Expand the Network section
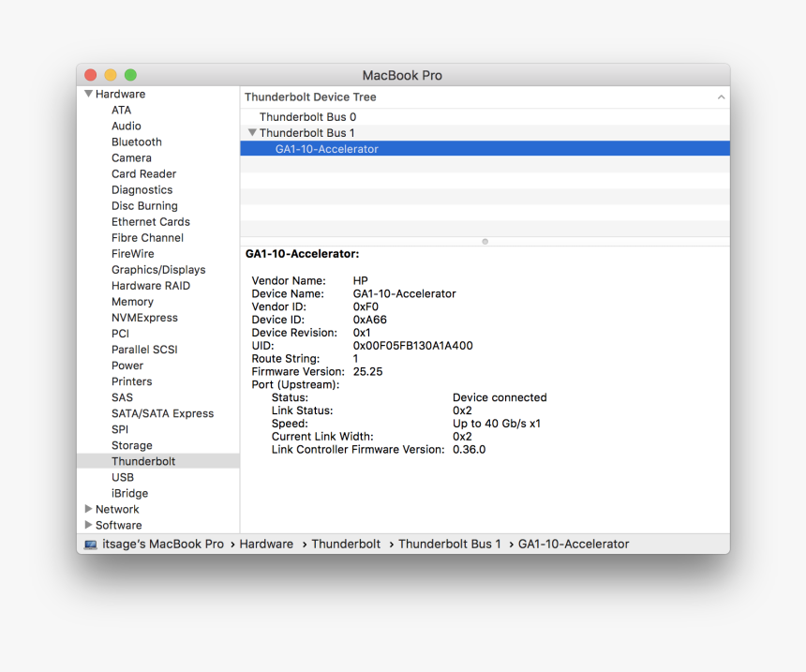 pos(88,509)
